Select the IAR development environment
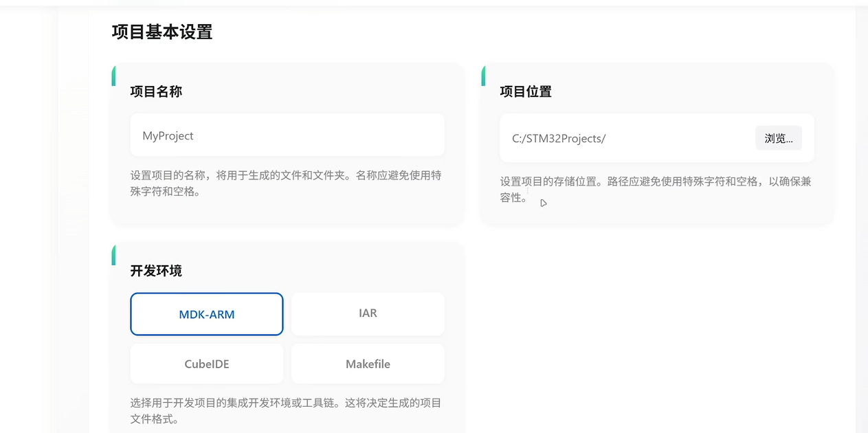The image size is (868, 433). (367, 313)
